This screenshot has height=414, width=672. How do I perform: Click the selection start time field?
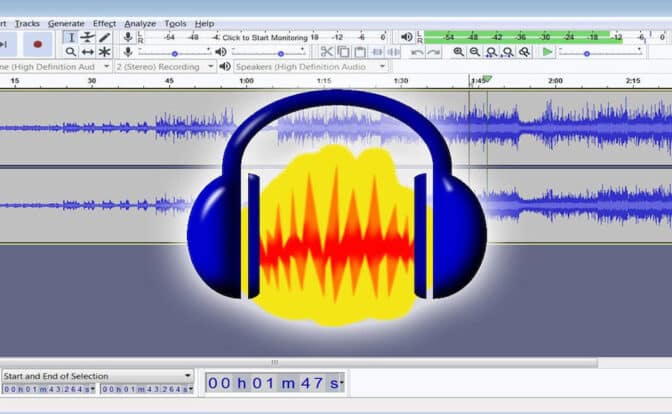(x=46, y=389)
